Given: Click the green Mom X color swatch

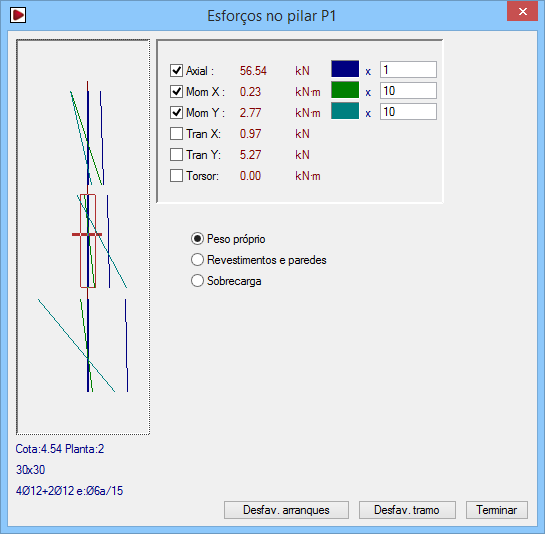Looking at the screenshot, I should pos(345,90).
